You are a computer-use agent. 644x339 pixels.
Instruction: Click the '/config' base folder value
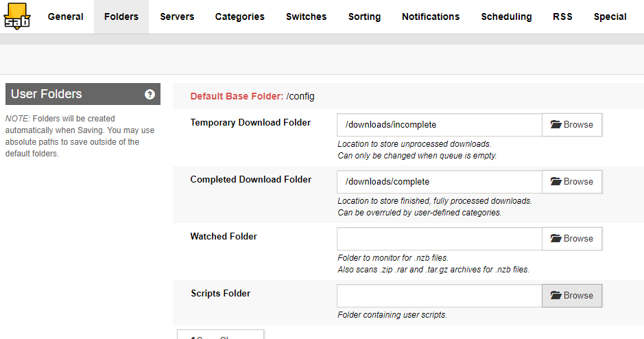click(x=300, y=97)
